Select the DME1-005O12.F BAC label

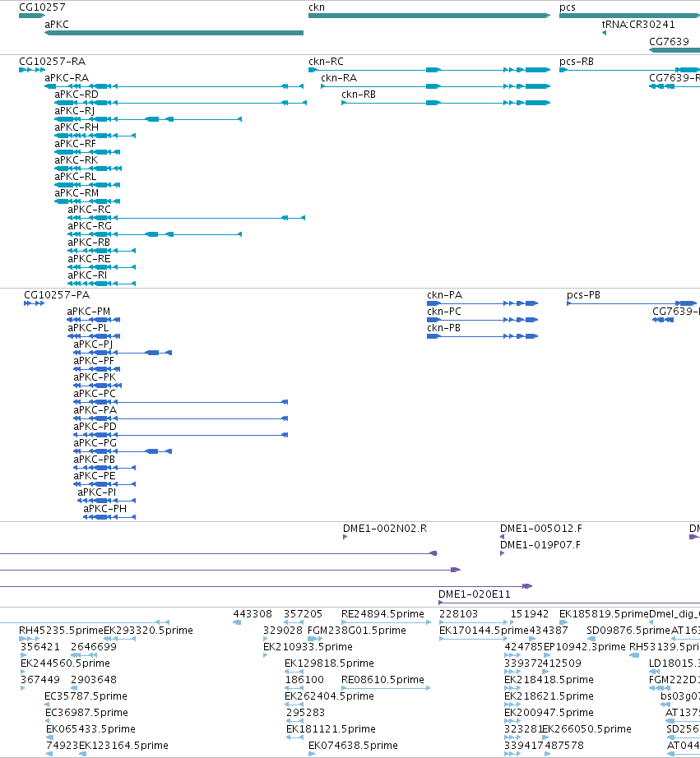coord(541,529)
